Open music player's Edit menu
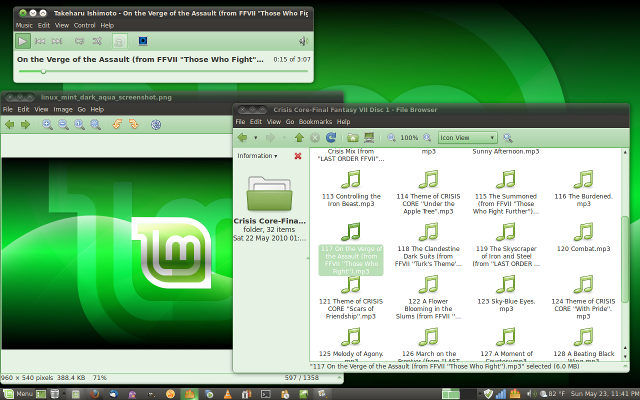The height and width of the screenshot is (400, 640). (x=44, y=25)
